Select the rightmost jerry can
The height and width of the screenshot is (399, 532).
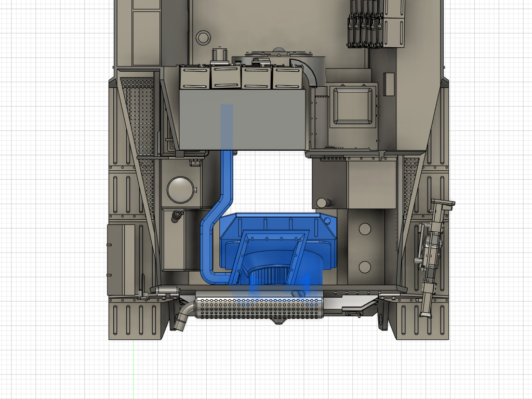coord(288,77)
